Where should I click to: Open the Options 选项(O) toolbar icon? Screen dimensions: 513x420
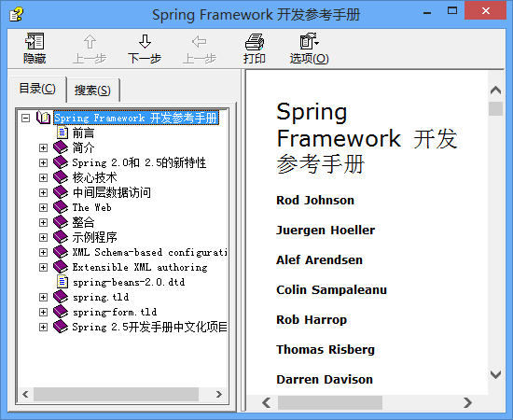(x=309, y=41)
